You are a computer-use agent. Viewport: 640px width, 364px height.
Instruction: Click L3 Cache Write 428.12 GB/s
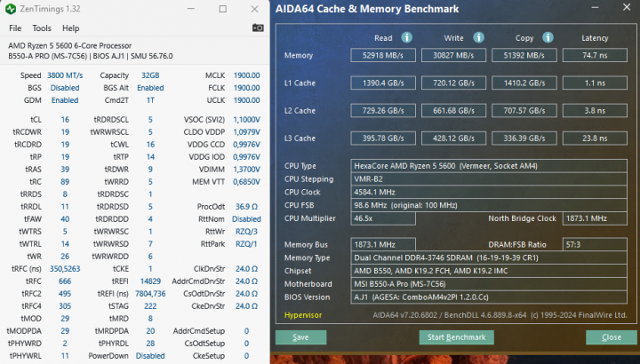(x=453, y=138)
